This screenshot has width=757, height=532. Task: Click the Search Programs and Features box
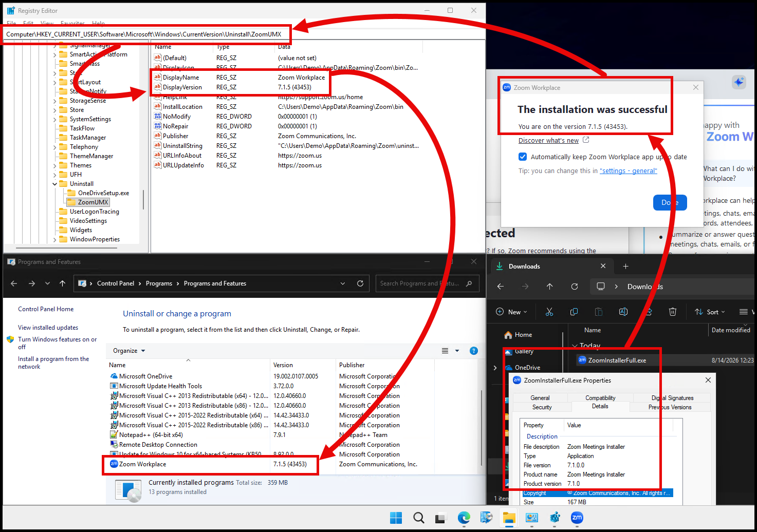pos(428,283)
